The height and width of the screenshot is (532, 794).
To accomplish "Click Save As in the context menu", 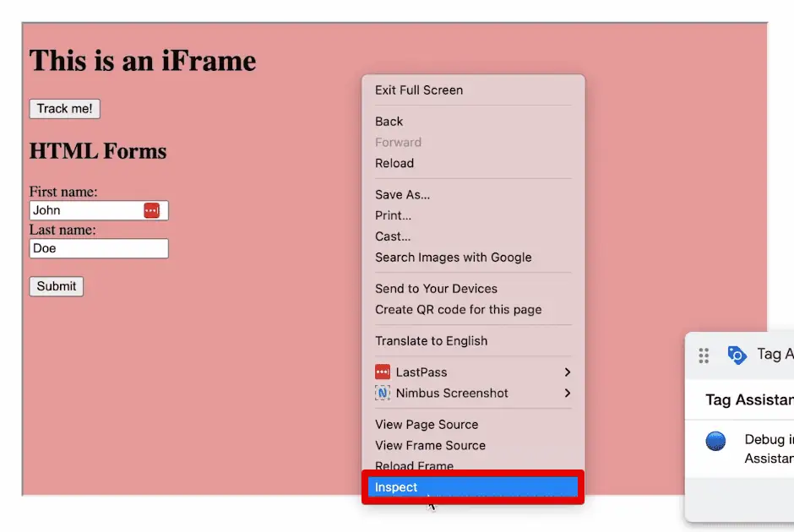I will pos(402,194).
